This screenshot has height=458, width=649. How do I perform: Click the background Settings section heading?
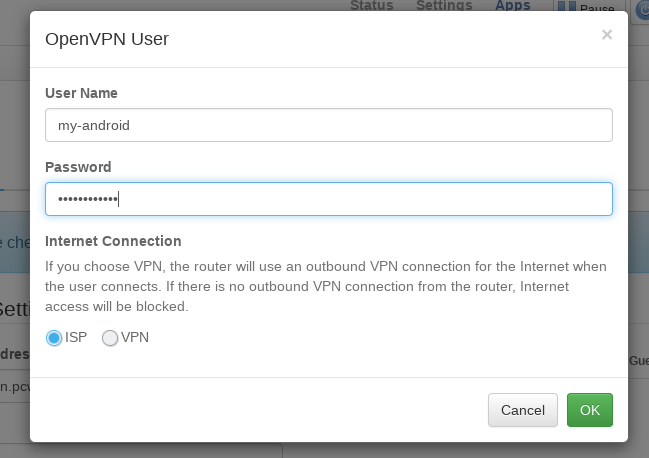click(14, 307)
